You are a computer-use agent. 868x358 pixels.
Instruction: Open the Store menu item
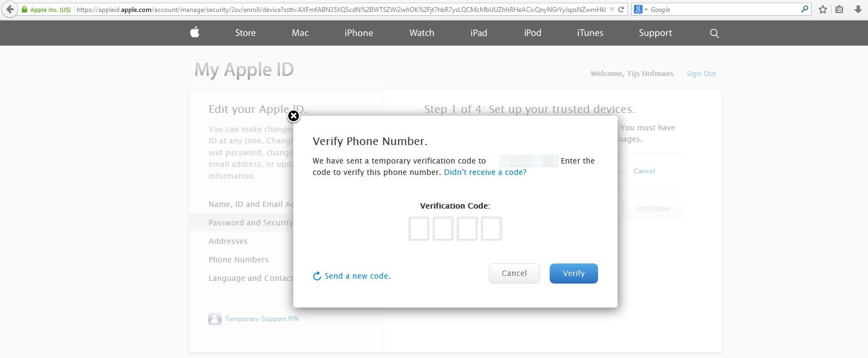(246, 33)
